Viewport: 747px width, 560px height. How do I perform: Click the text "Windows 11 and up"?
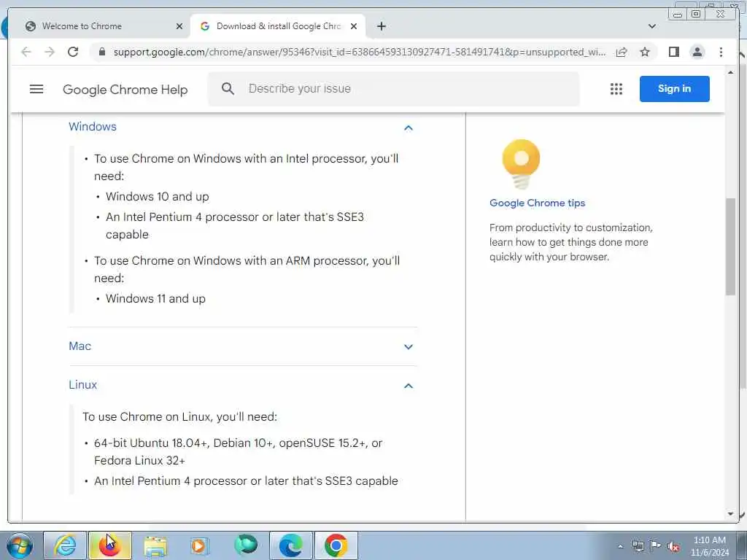click(156, 298)
